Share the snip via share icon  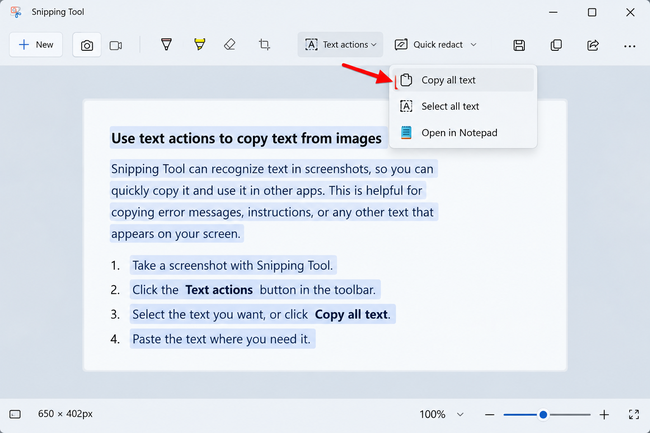[x=593, y=45]
